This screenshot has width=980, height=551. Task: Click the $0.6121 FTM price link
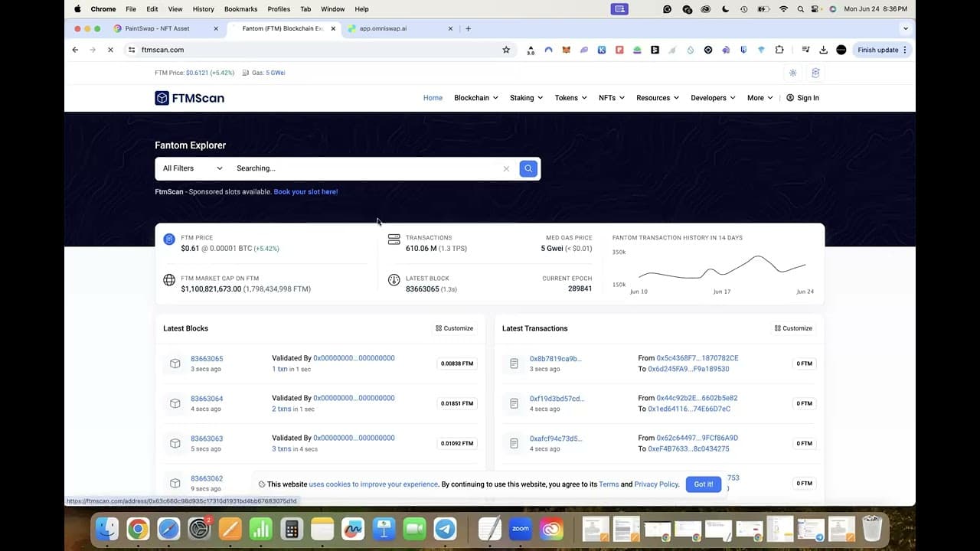[198, 73]
